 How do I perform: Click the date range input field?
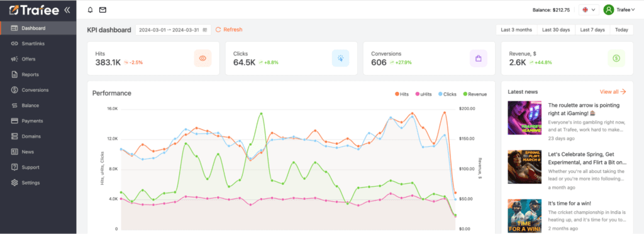[x=173, y=30]
